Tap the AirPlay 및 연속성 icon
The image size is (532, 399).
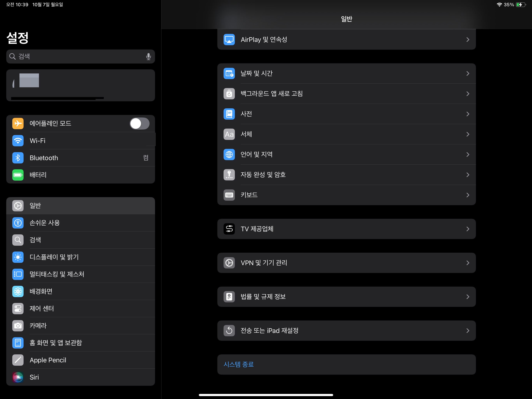229,40
